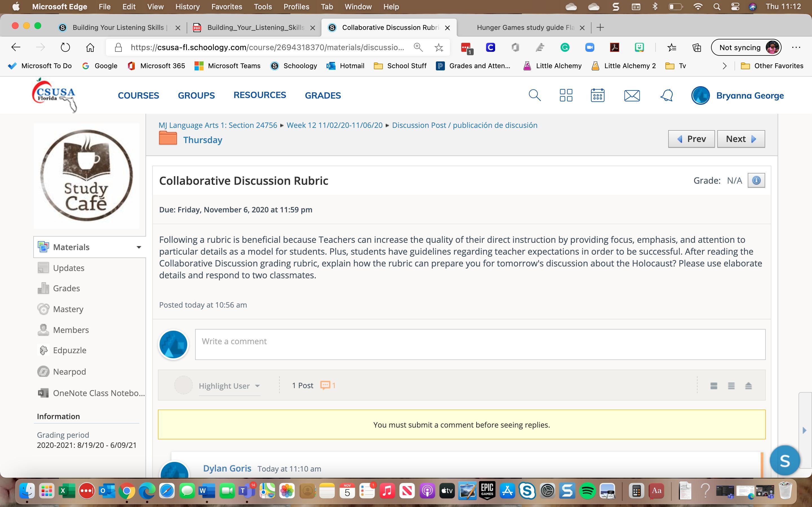Open the Schoology calendar icon
Screen dimensions: 812x507
point(597,95)
